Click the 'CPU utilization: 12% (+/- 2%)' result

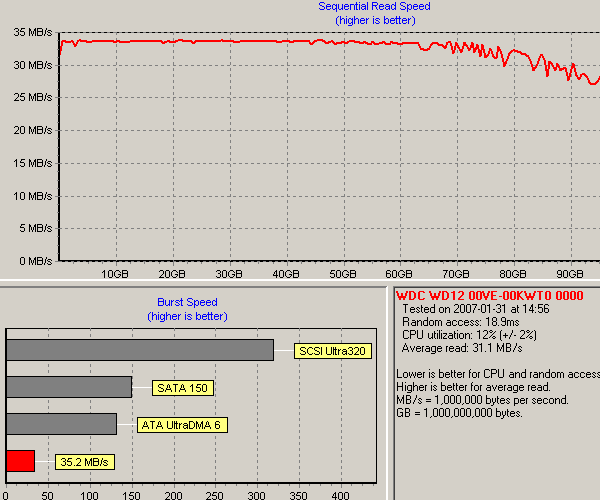[x=470, y=335]
